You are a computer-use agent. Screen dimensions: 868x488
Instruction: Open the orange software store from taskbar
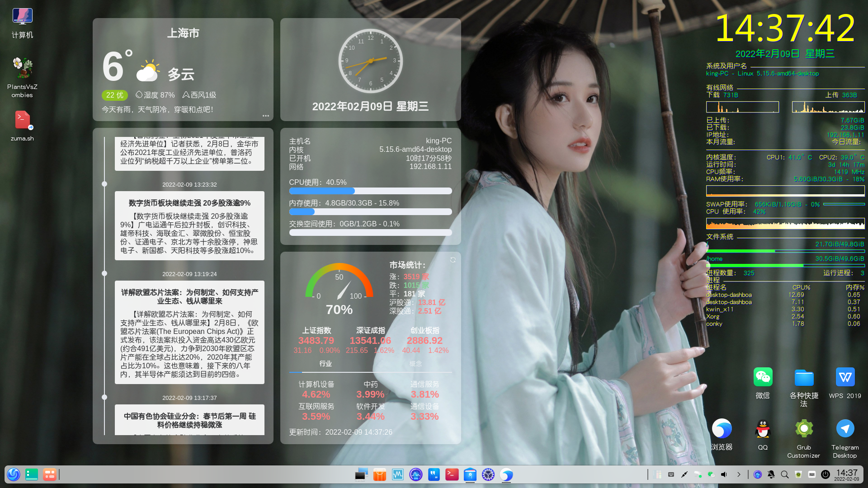(x=379, y=474)
